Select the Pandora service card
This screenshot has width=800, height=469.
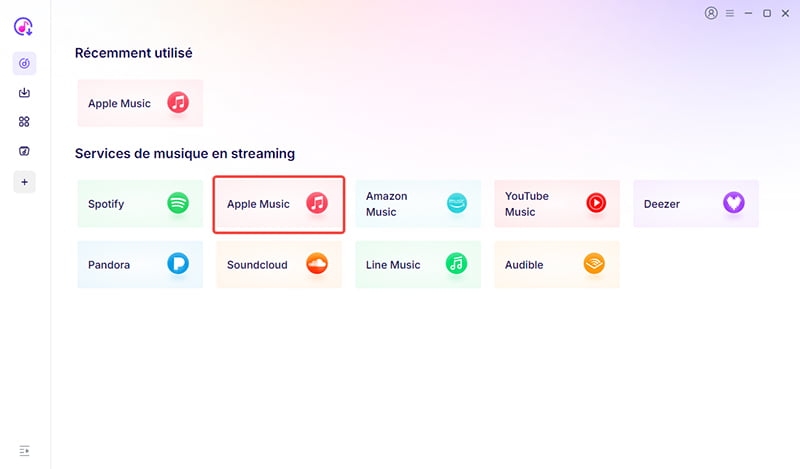point(140,264)
